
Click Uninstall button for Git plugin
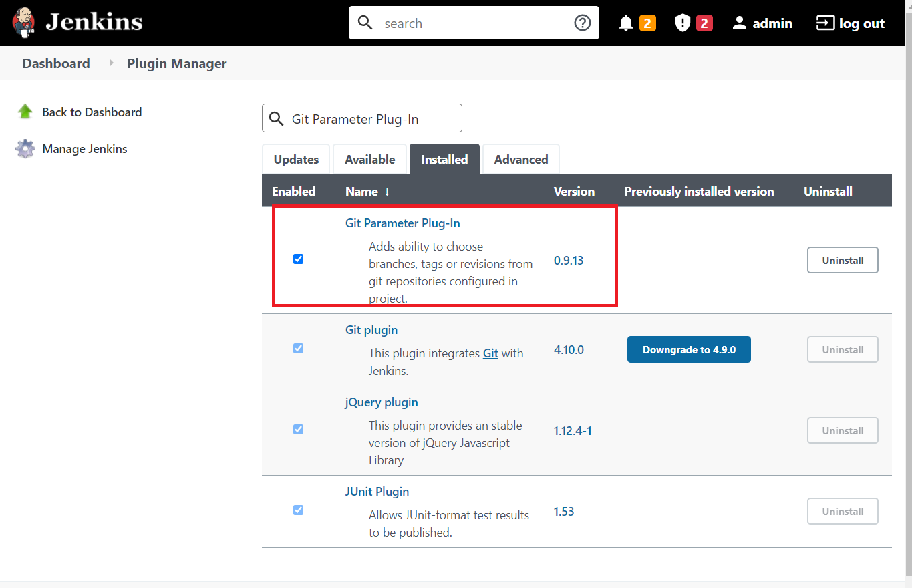pos(843,349)
